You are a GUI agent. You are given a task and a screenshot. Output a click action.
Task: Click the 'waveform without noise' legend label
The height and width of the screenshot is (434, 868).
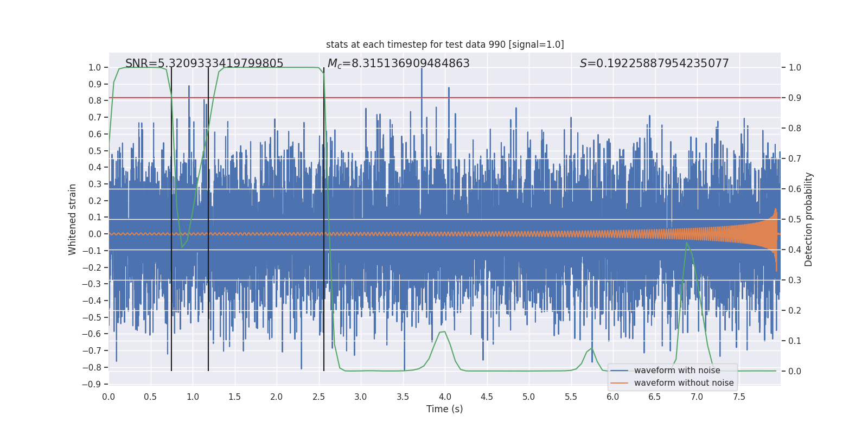(684, 383)
